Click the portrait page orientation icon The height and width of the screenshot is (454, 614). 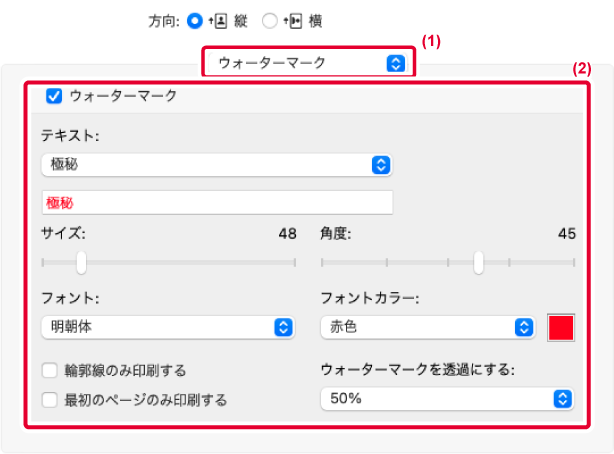(x=216, y=20)
